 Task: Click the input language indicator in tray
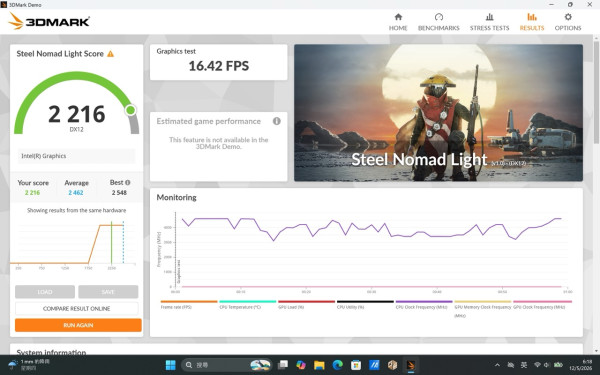click(x=524, y=365)
